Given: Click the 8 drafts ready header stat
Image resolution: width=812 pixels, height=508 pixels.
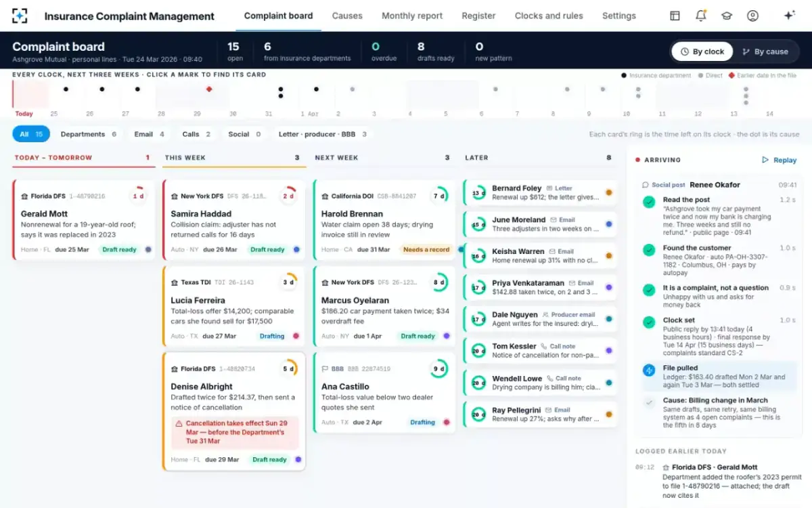Looking at the screenshot, I should click(x=436, y=51).
